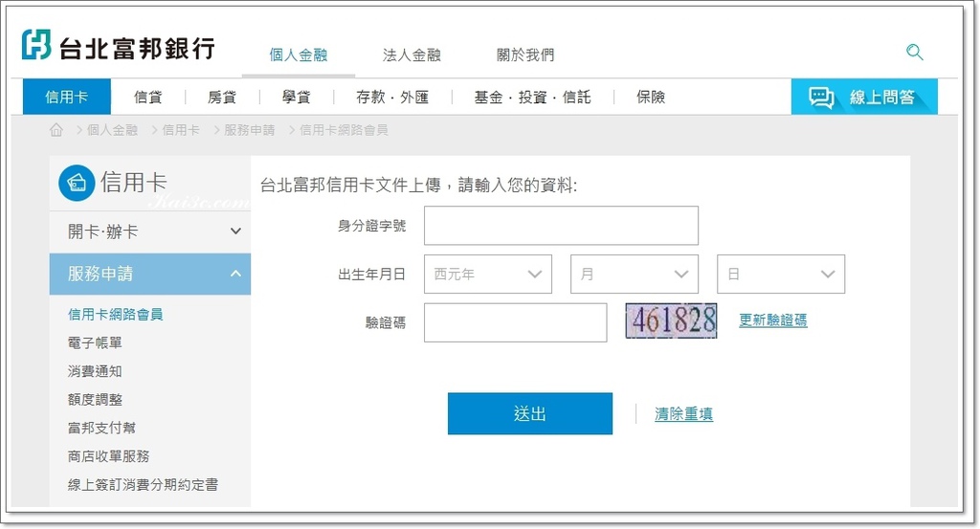Open the 存款 · 外匯 menu item
Image resolution: width=980 pixels, height=529 pixels.
click(x=392, y=97)
